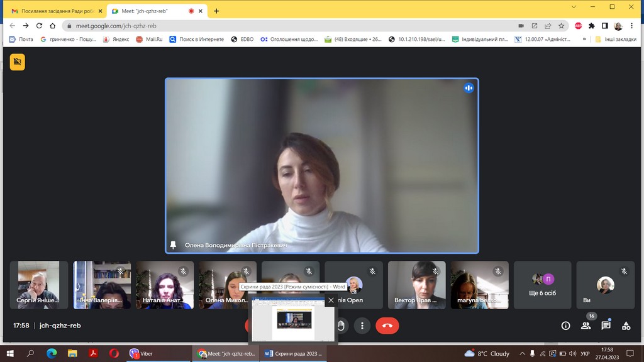The height and width of the screenshot is (362, 644).
Task: Leave the call with red hang-up button
Action: (x=387, y=326)
